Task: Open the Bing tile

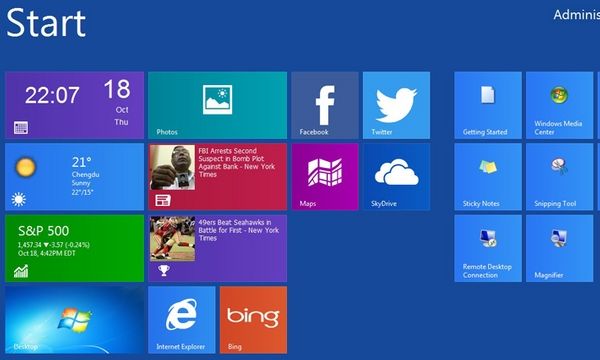Action: point(253,320)
